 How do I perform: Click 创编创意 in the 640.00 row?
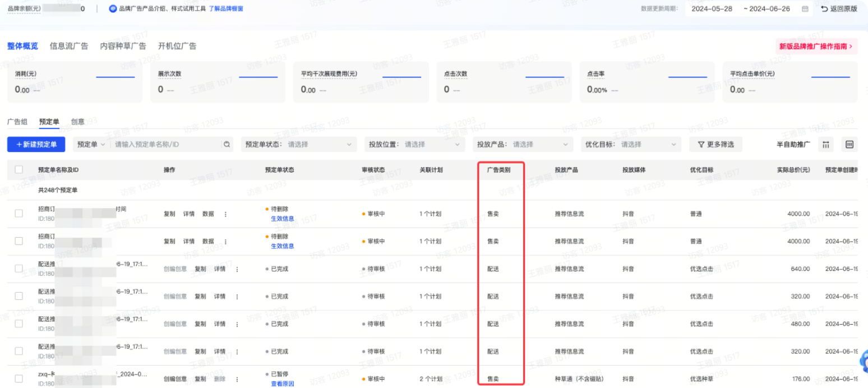pyautogui.click(x=176, y=269)
